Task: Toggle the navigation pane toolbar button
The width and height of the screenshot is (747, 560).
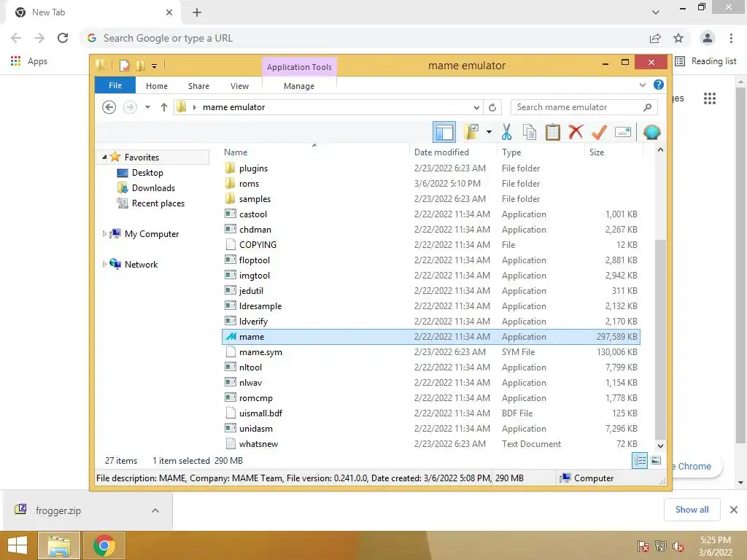Action: click(444, 133)
